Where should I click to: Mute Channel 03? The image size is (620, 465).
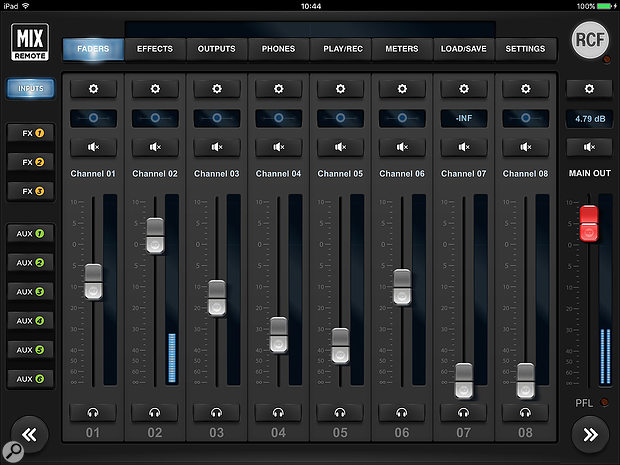click(217, 147)
